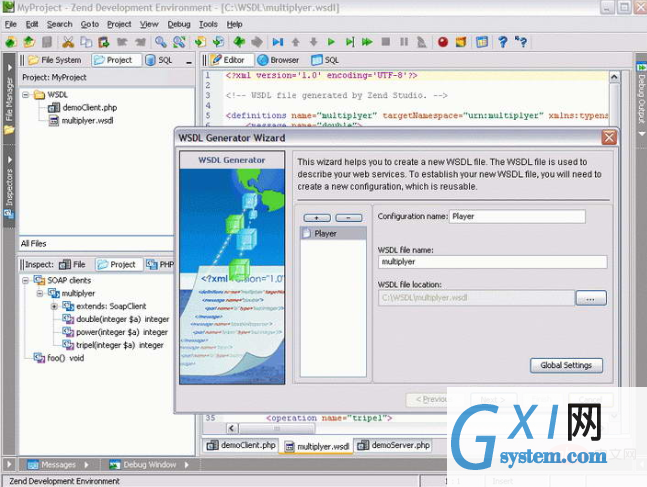
Task: Collapse the SOAP clients tree node
Action: coord(26,281)
